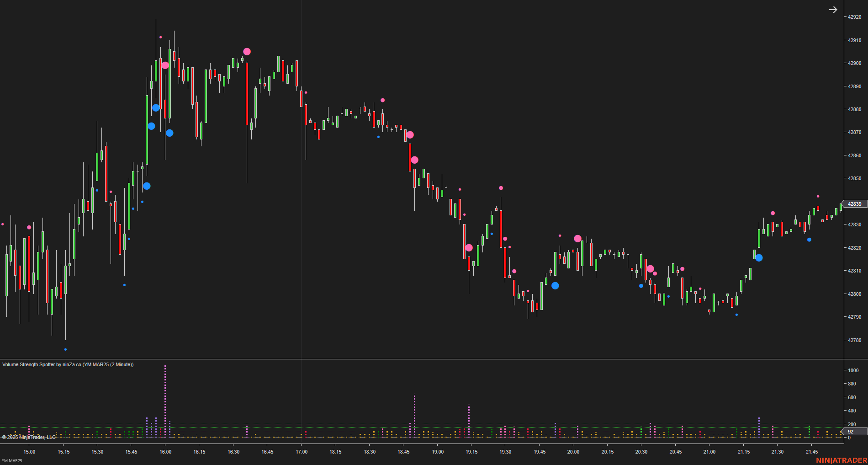Screen dimensions: 868x465
Task: Click the 92 volume value marker
Action: point(850,431)
